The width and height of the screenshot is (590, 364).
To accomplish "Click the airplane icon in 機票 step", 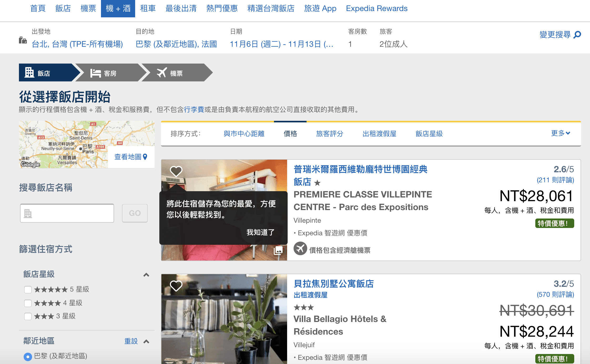I will tap(162, 72).
